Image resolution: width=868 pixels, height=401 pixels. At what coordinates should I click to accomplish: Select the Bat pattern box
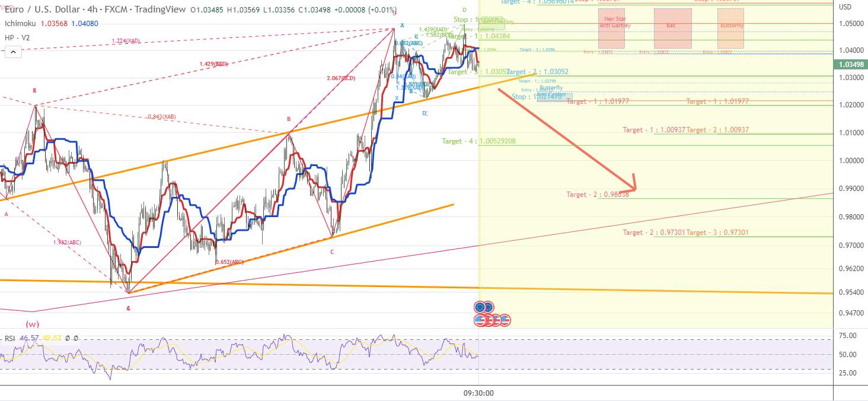673,28
